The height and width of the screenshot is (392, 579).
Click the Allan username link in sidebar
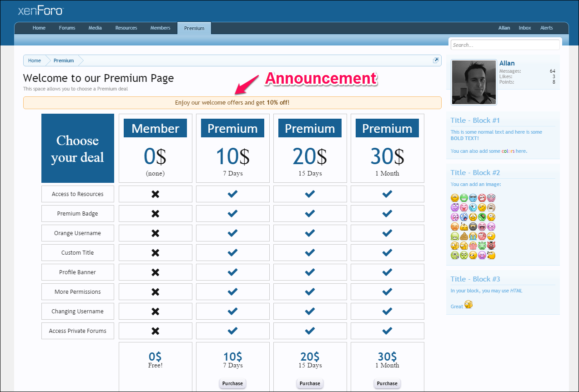(x=507, y=63)
